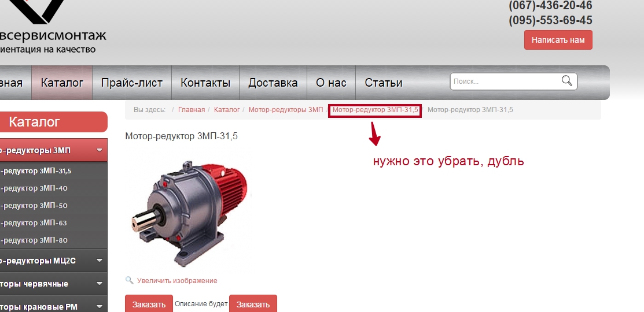This screenshot has width=644, height=312.
Task: Click the Заказать button after 'Описание будет' text
Action: pyautogui.click(x=253, y=304)
